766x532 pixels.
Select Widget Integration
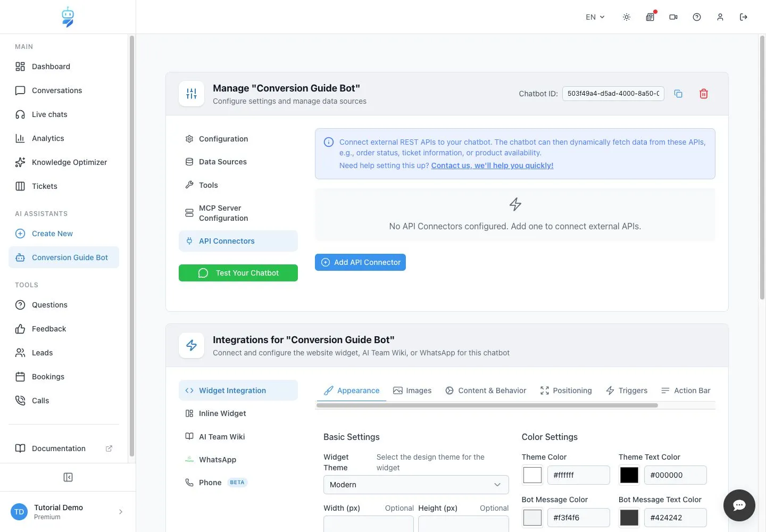click(x=238, y=390)
